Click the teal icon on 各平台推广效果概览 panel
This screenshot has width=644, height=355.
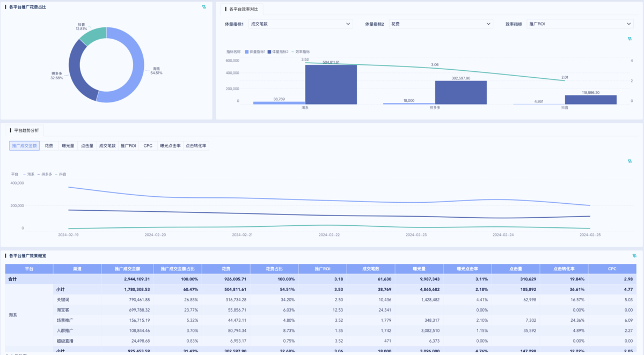pyautogui.click(x=634, y=256)
